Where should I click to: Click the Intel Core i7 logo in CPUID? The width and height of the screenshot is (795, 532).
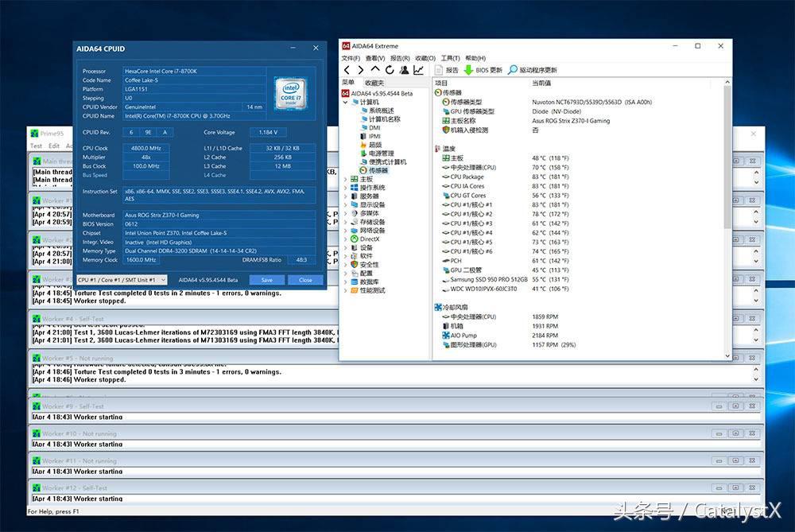290,93
